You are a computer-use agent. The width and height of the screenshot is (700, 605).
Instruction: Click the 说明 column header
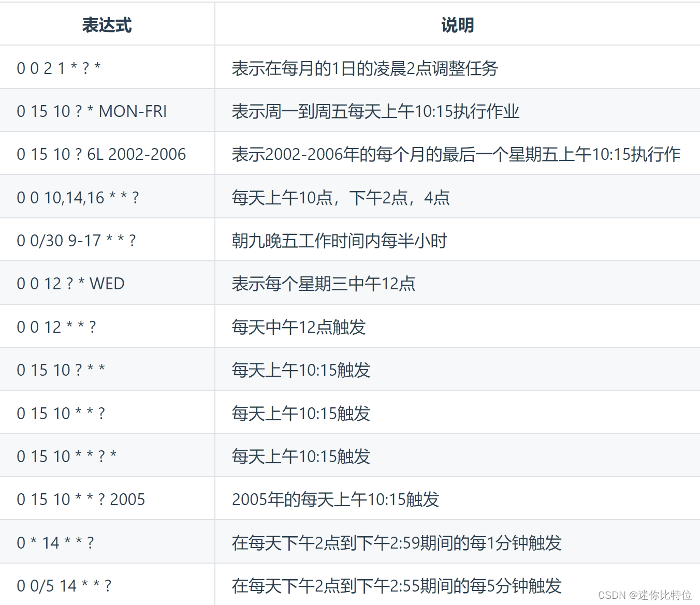457,25
